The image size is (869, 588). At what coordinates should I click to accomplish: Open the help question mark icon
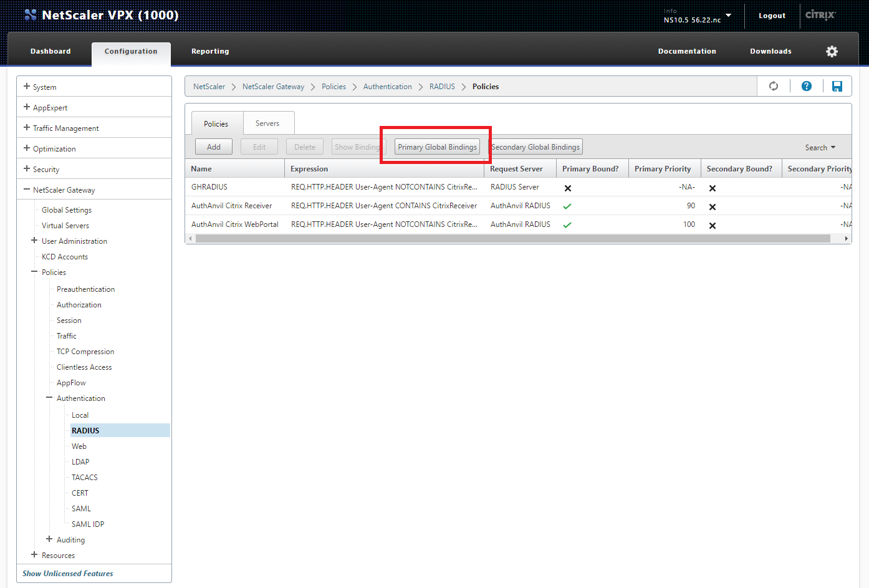coord(807,86)
